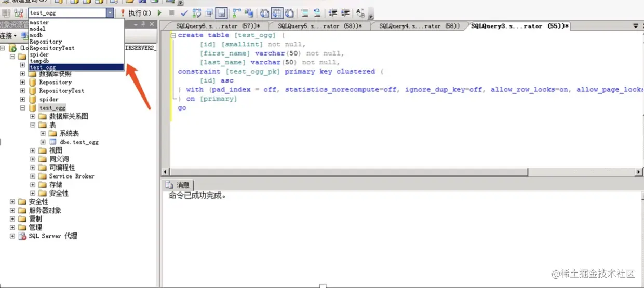Click the Connect icon left of database box
The width and height of the screenshot is (644, 288).
pos(6,13)
